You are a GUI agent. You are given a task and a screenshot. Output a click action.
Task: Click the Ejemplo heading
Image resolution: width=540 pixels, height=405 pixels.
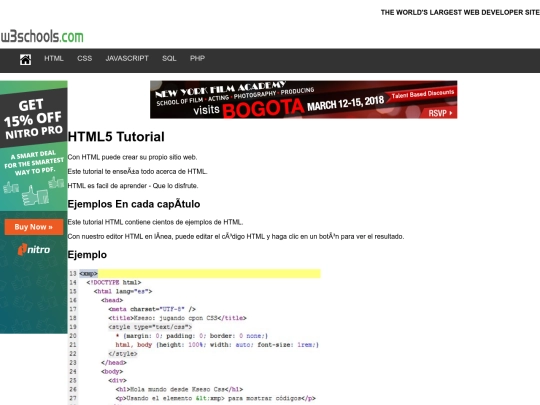click(x=87, y=255)
